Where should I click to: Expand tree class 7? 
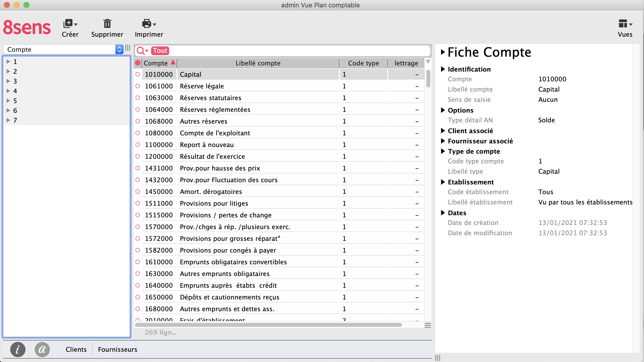click(8, 120)
